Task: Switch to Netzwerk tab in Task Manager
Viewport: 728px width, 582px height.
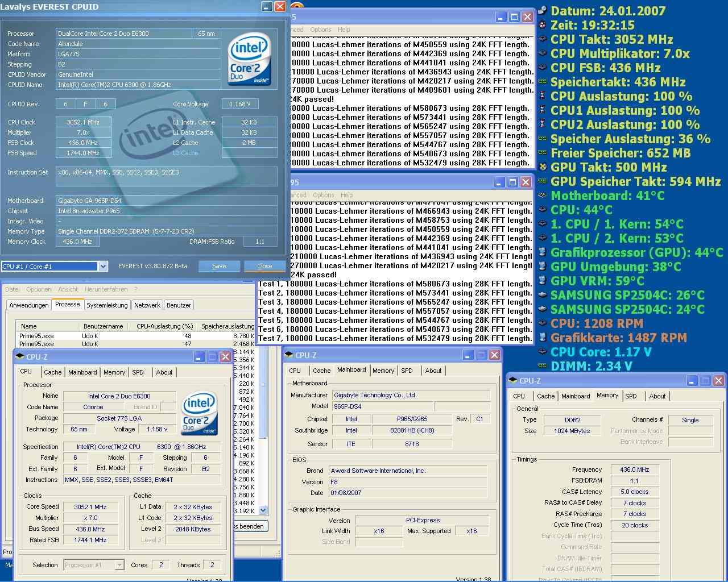Action: pos(147,305)
